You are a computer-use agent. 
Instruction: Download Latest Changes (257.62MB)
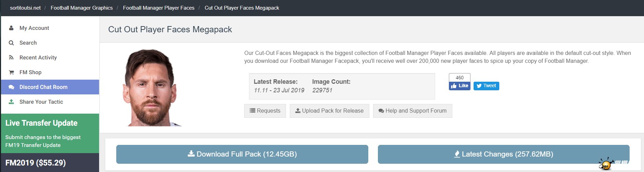tap(503, 154)
